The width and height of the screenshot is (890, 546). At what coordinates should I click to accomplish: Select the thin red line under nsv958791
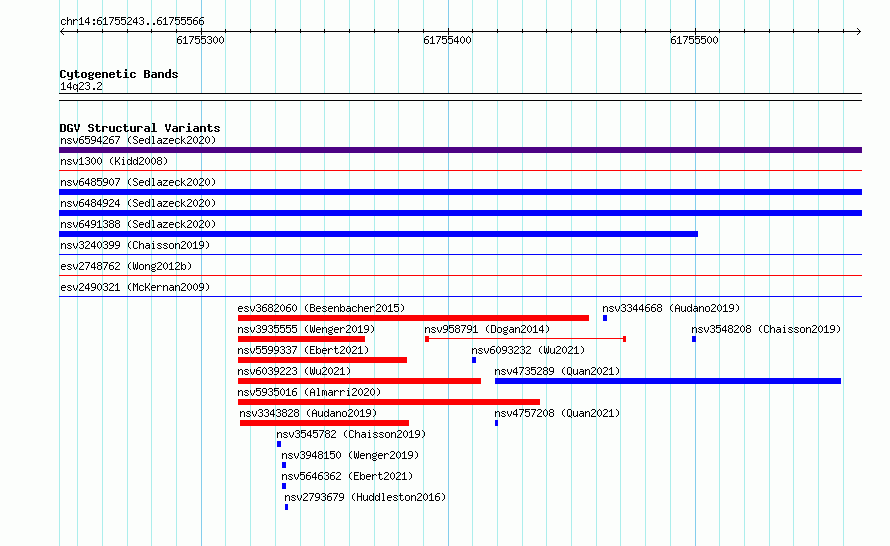pos(526,339)
